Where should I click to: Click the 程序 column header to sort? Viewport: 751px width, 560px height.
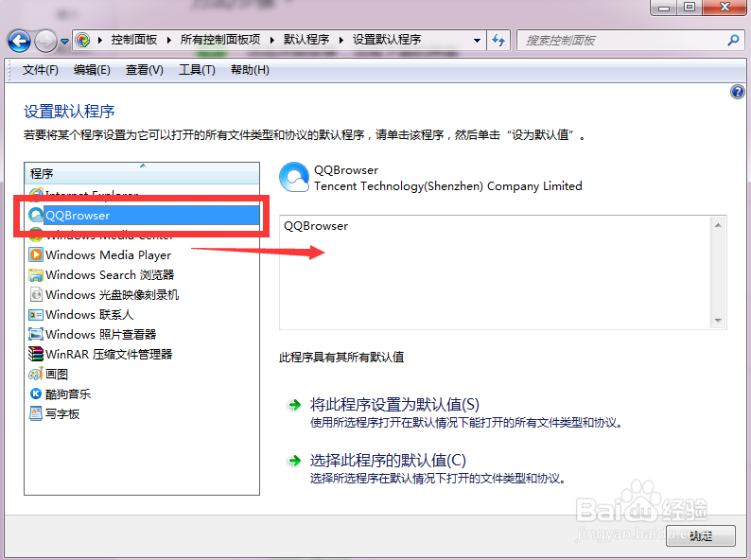coord(142,173)
